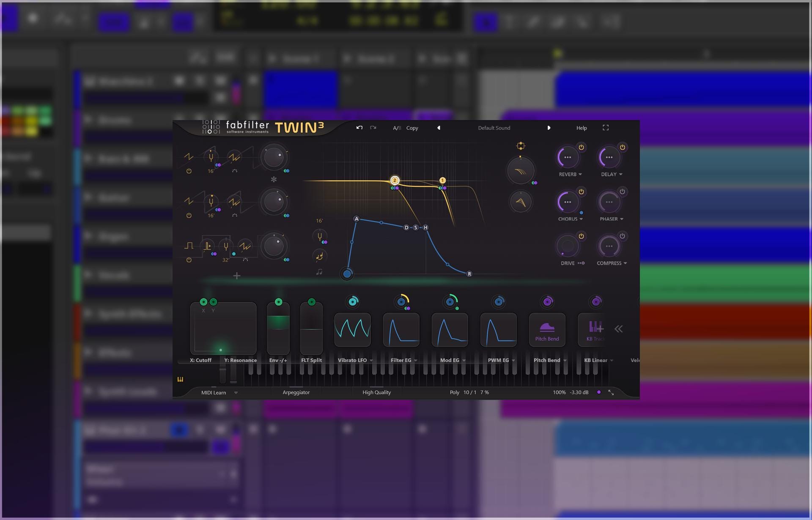Toggle the High Quality button
The width and height of the screenshot is (812, 520).
pyautogui.click(x=376, y=392)
